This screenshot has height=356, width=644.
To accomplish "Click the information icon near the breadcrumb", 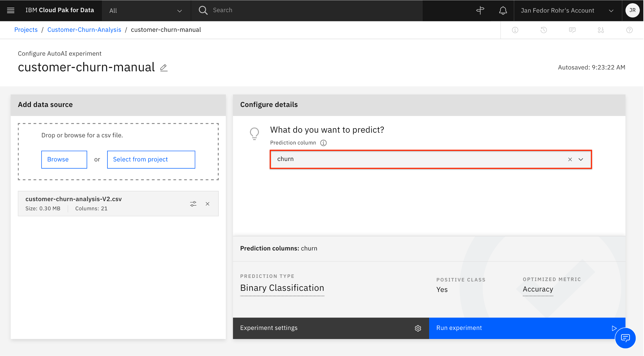I will pos(515,30).
